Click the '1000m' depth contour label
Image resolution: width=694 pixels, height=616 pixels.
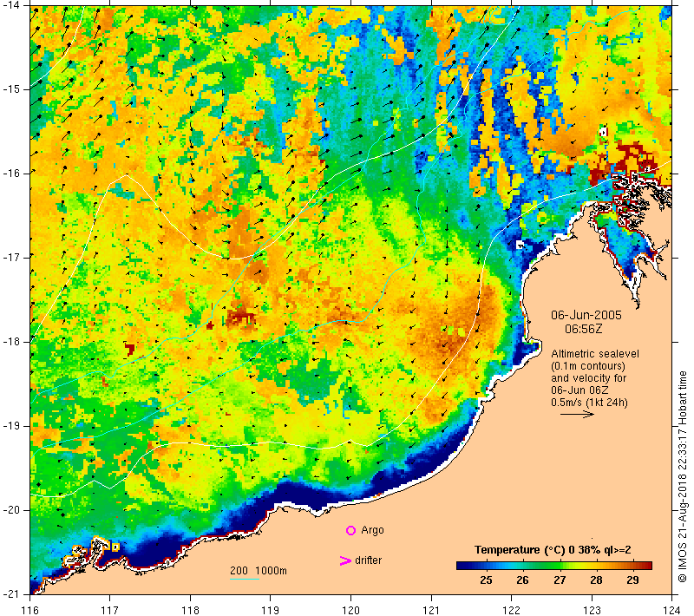pyautogui.click(x=271, y=570)
